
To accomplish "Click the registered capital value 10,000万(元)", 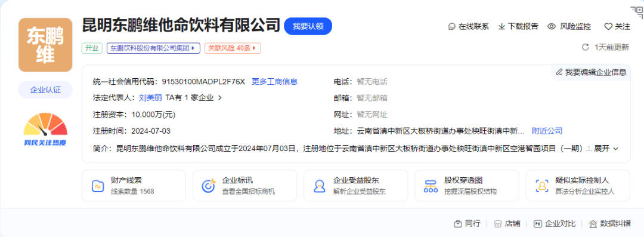I will (x=153, y=115).
